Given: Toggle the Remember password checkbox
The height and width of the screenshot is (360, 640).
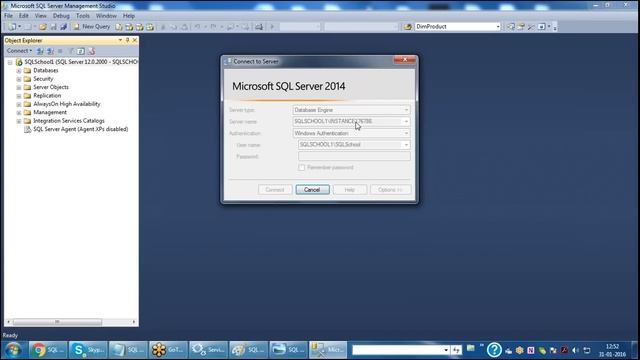Looking at the screenshot, I should pyautogui.click(x=302, y=168).
